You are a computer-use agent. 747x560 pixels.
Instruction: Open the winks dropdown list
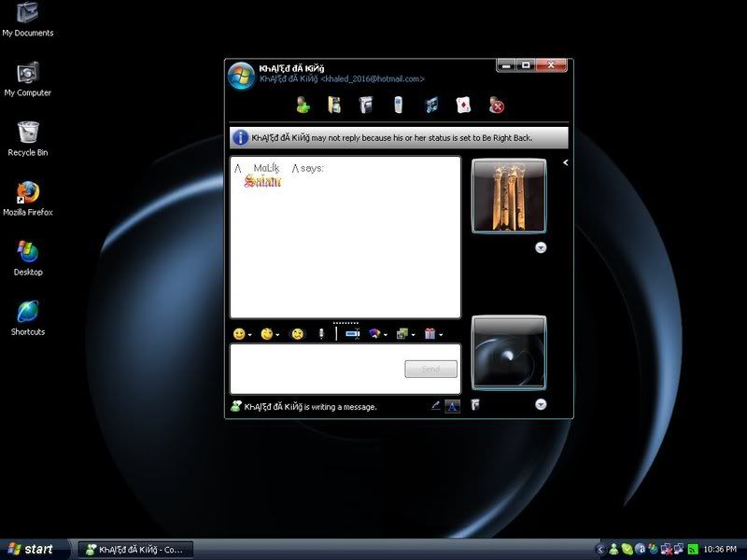pyautogui.click(x=270, y=334)
